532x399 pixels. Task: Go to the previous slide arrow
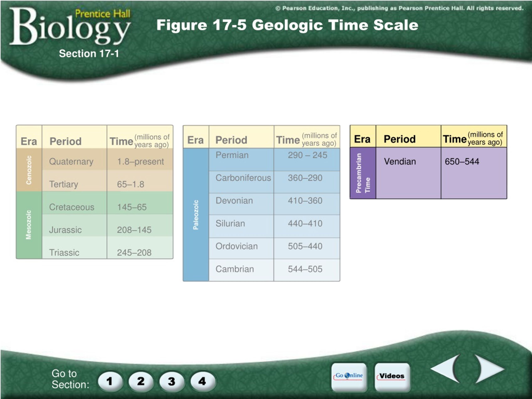[x=445, y=369]
